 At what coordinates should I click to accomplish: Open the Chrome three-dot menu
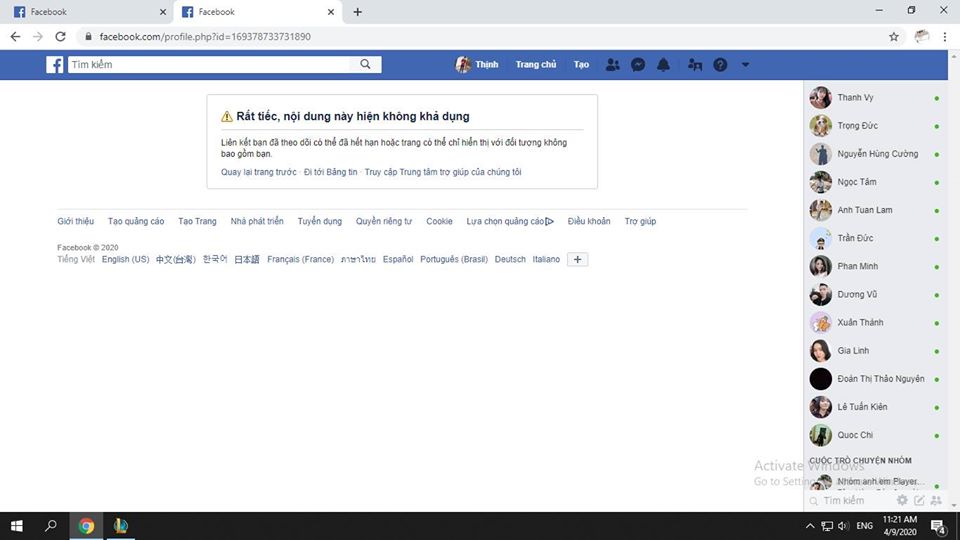click(x=945, y=37)
